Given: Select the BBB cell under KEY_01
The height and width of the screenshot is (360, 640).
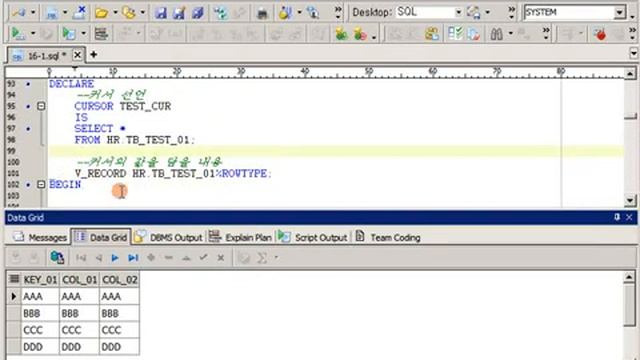Looking at the screenshot, I should pyautogui.click(x=40, y=313).
